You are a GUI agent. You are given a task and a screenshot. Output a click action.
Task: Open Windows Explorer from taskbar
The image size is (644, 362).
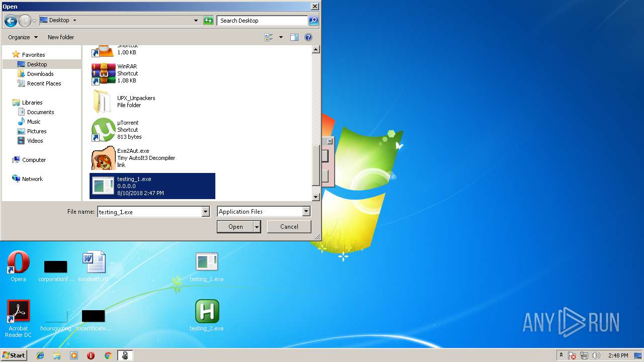[57, 355]
